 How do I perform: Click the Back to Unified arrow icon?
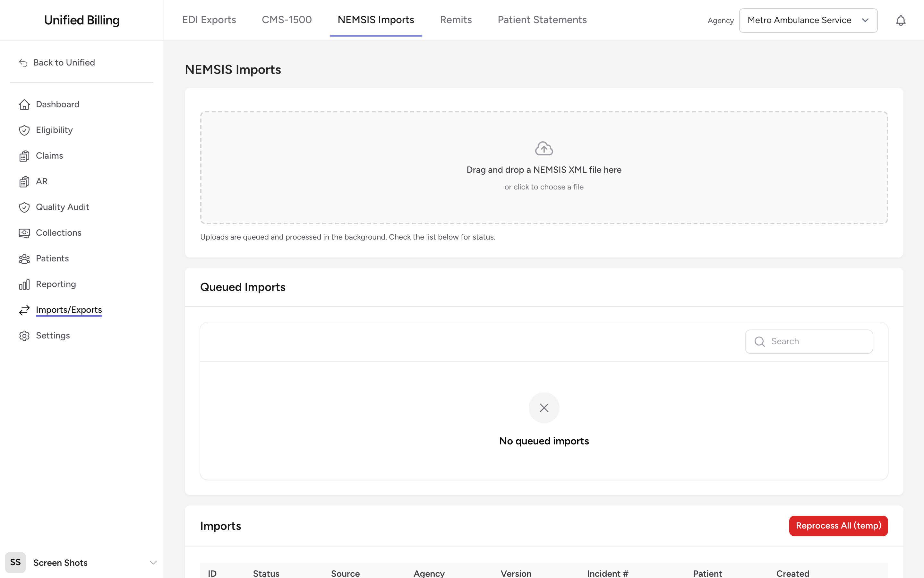(x=23, y=63)
